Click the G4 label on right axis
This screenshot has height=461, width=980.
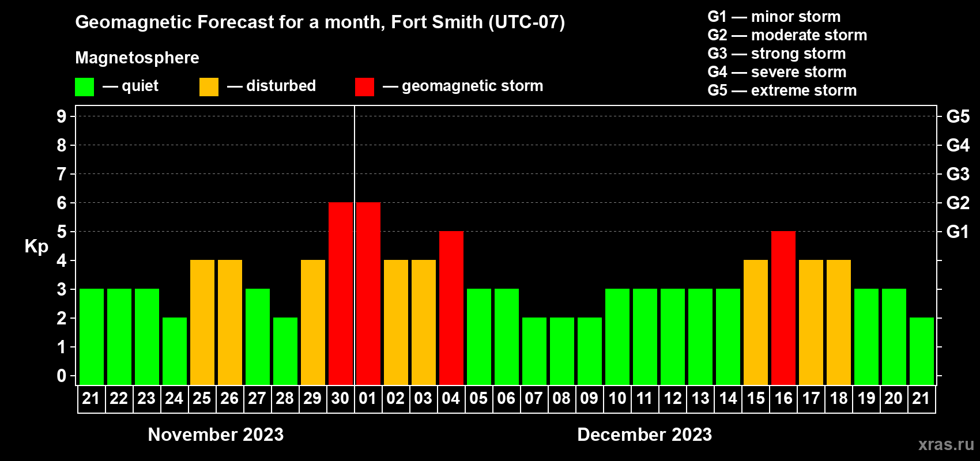point(958,145)
